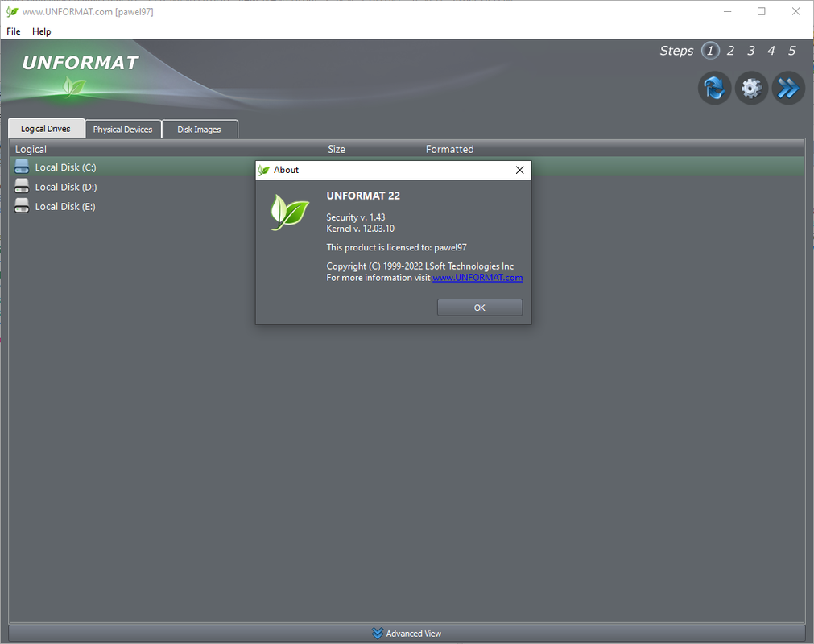Select the Local Disk (D:) row text
The height and width of the screenshot is (644, 814).
(66, 187)
